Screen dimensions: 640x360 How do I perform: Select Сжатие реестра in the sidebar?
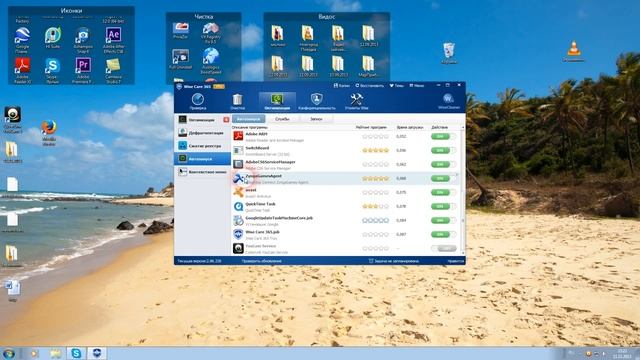[x=202, y=146]
